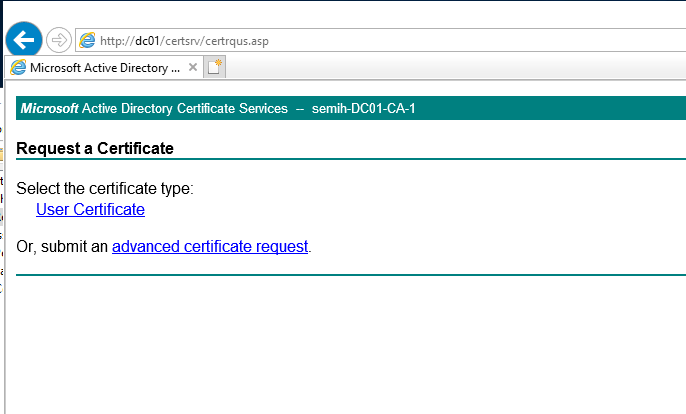Select the Microsoft Active Directory tab title
This screenshot has width=686, height=414.
tap(104, 68)
